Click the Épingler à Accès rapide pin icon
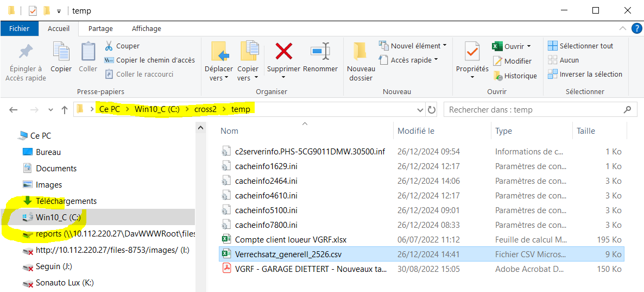Screen dimensions: 644x292 coord(26,52)
